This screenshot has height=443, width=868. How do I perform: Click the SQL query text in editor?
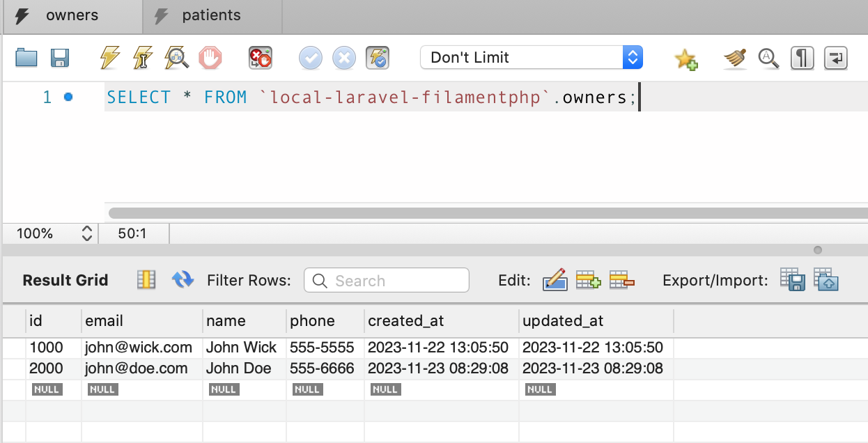pos(371,98)
